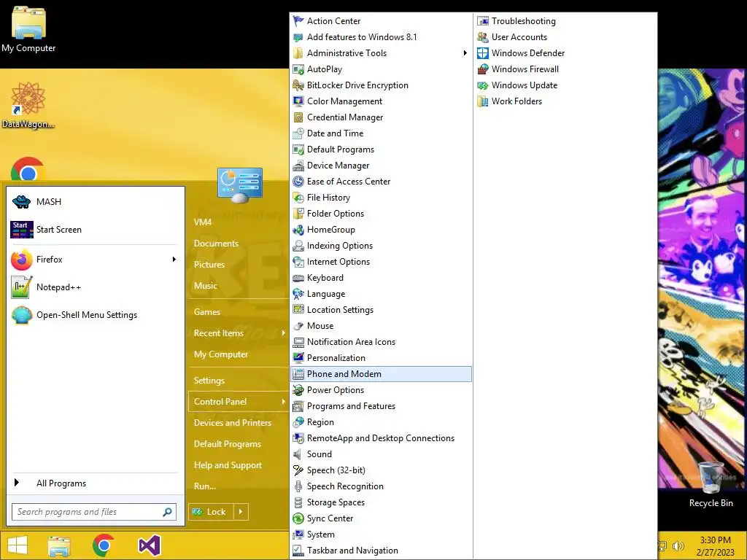747x560 pixels.
Task: Click BitLocker Drive Encryption key icon
Action: click(x=298, y=85)
